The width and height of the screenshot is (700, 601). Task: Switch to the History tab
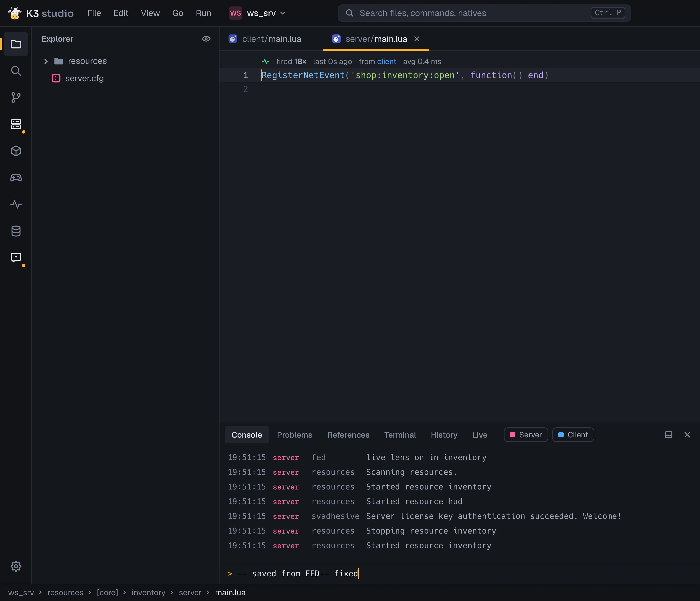tap(444, 435)
